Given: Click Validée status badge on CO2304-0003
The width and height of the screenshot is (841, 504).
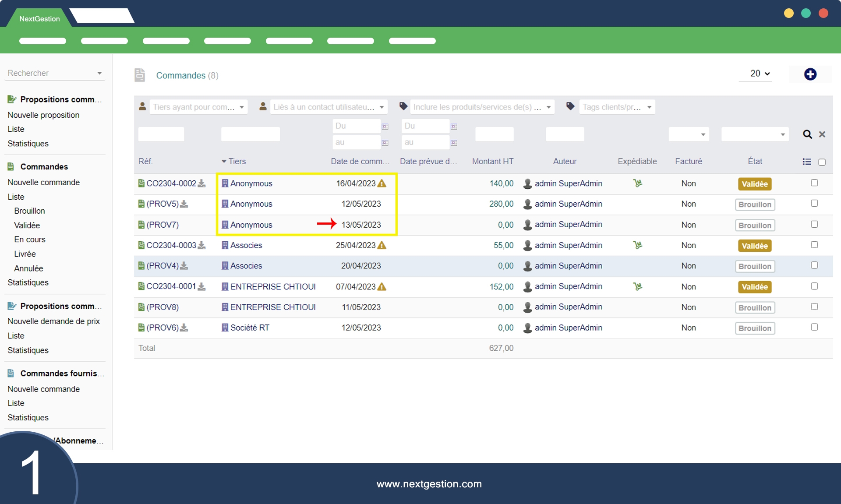Looking at the screenshot, I should (x=754, y=246).
